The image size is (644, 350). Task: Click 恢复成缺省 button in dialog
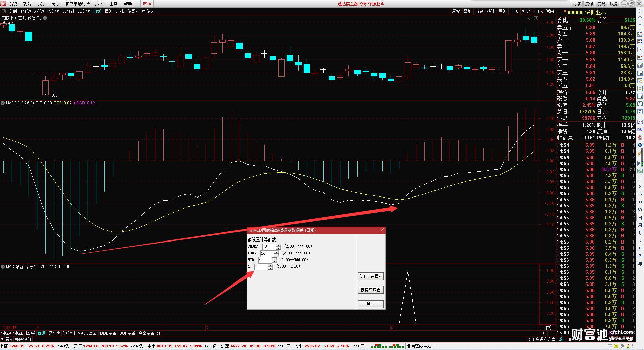370,290
